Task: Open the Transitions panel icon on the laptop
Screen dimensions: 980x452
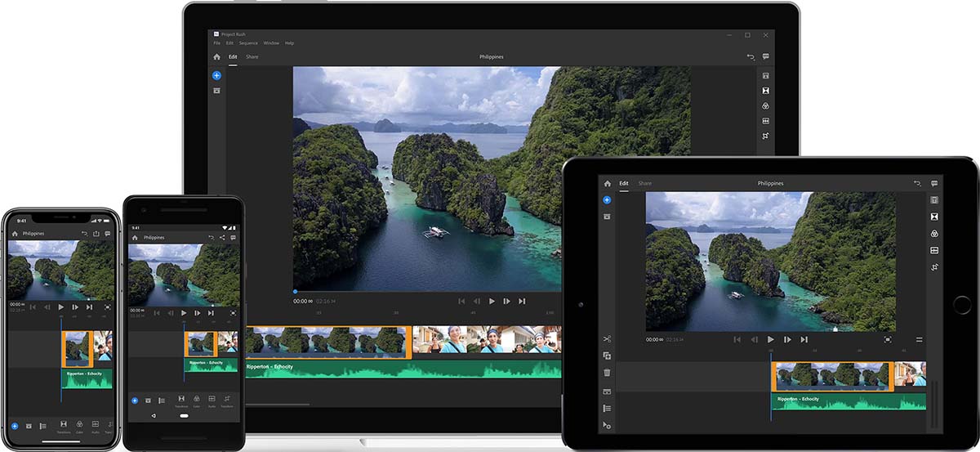Action: [766, 91]
